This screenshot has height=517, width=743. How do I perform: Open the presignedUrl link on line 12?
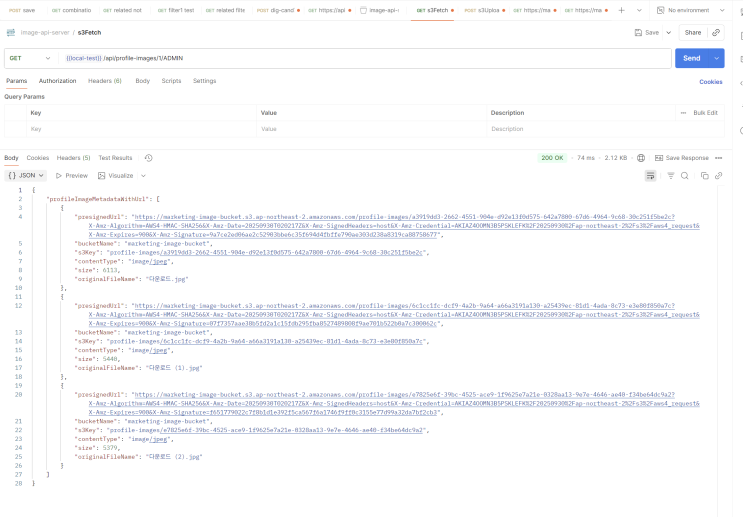394,315
